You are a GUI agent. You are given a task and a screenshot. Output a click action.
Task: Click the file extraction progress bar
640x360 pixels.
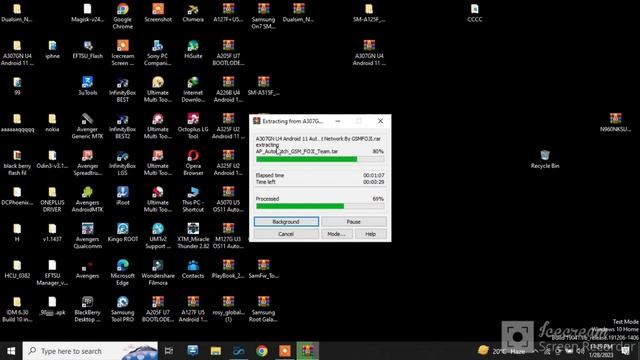[320, 159]
